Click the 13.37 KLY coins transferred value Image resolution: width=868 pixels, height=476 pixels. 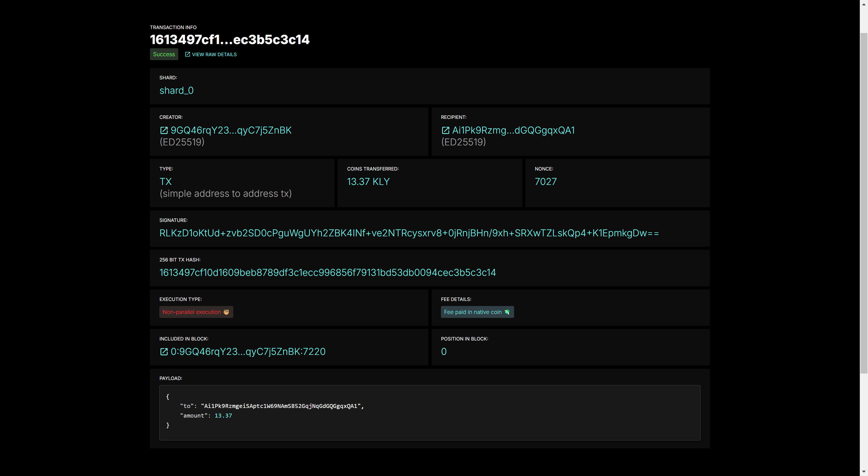point(368,182)
